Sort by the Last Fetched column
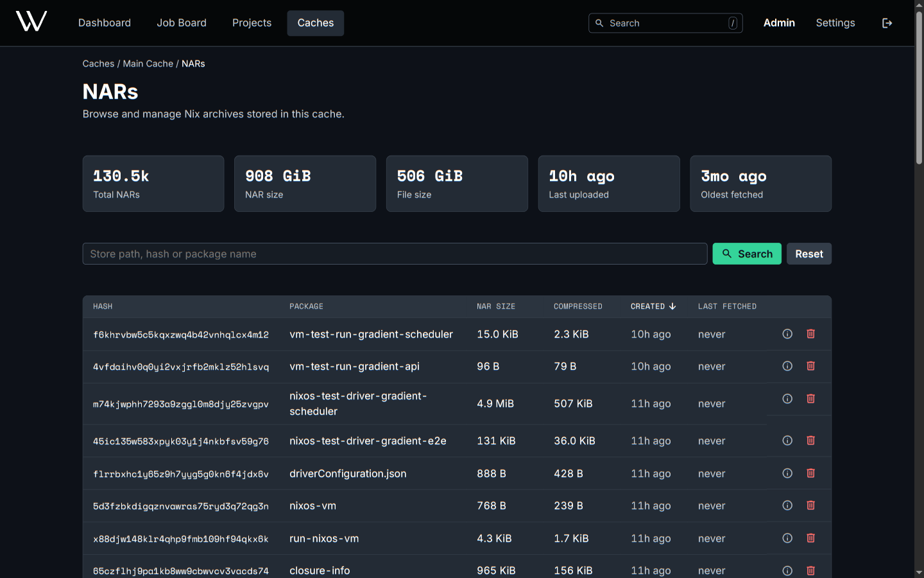The height and width of the screenshot is (578, 924). (x=727, y=306)
